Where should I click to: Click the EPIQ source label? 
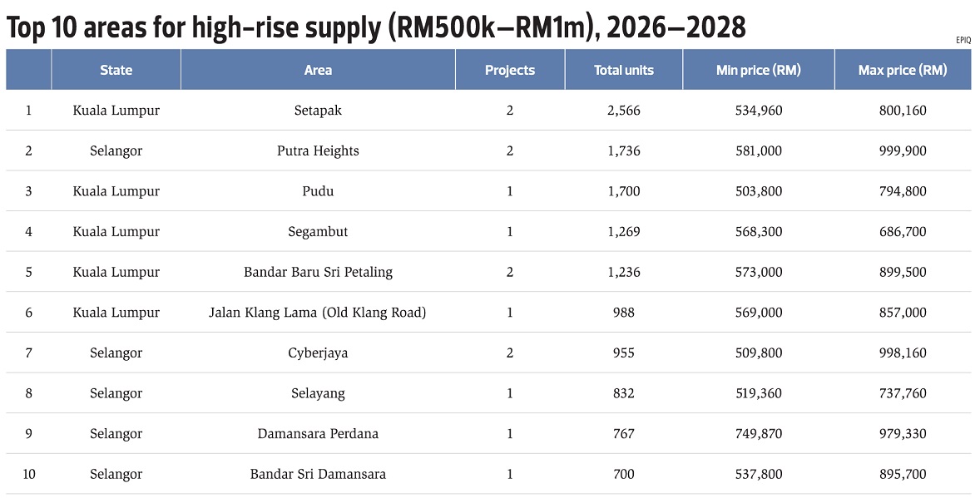click(x=963, y=39)
